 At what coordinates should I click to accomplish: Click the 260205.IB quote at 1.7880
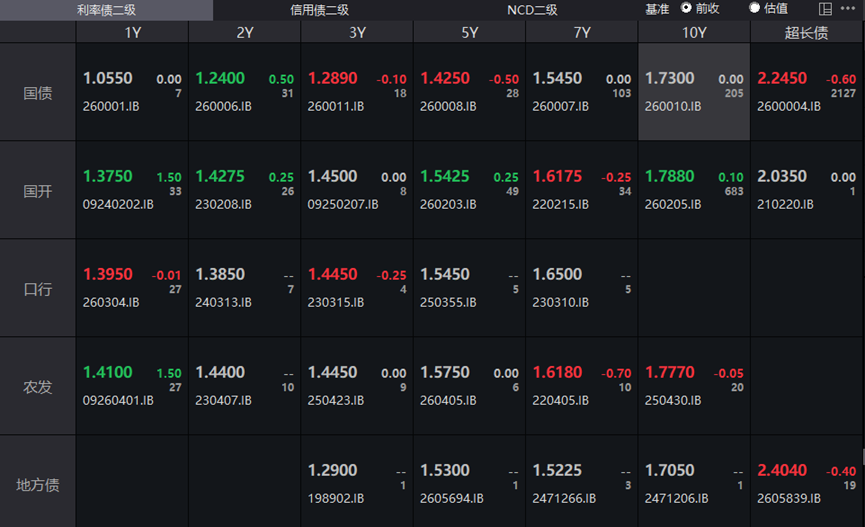[694, 190]
